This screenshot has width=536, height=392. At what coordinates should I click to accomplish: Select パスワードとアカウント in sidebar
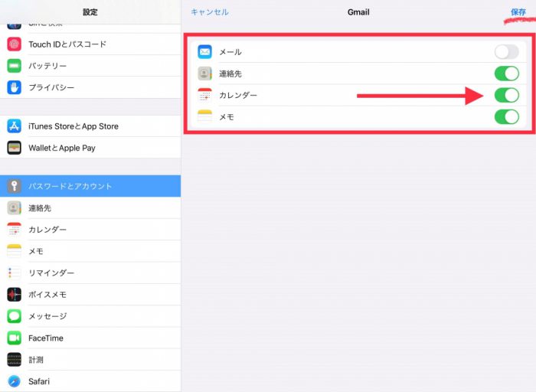pos(90,186)
